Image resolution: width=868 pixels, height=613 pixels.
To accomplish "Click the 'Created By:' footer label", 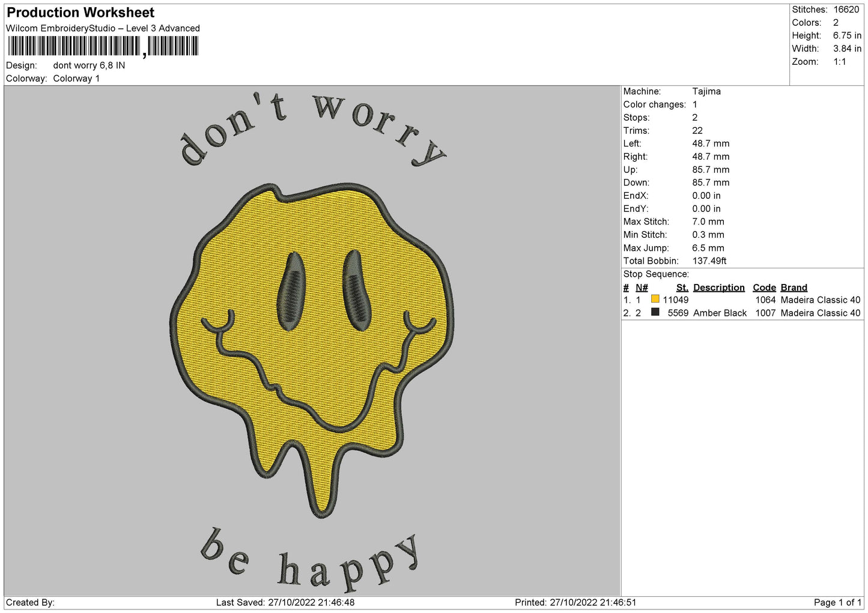I will [30, 603].
